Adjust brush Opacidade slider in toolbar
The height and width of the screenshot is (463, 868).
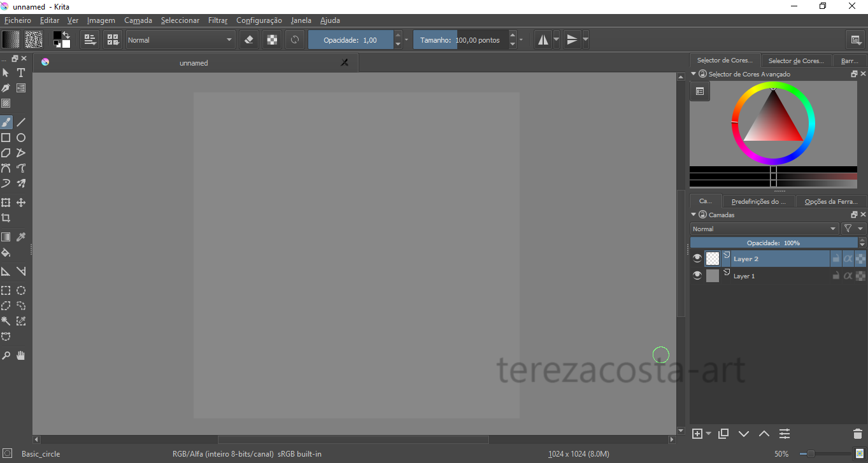351,39
